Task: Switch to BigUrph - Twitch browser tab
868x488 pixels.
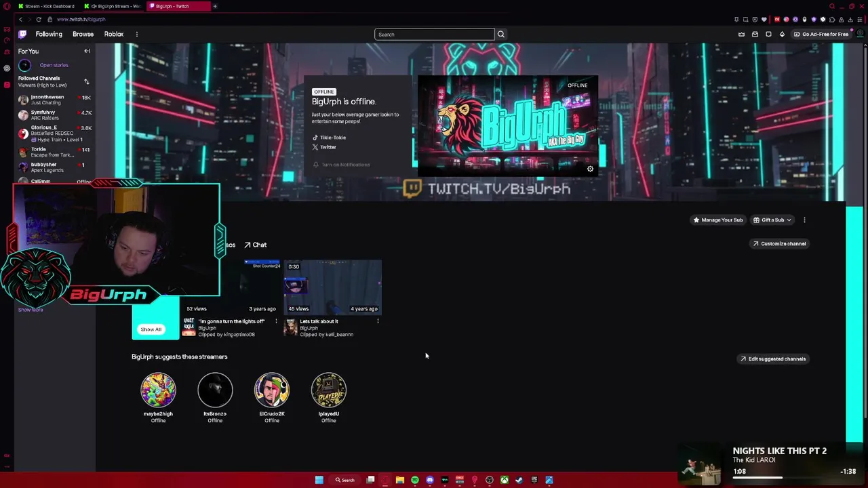Action: click(x=178, y=6)
